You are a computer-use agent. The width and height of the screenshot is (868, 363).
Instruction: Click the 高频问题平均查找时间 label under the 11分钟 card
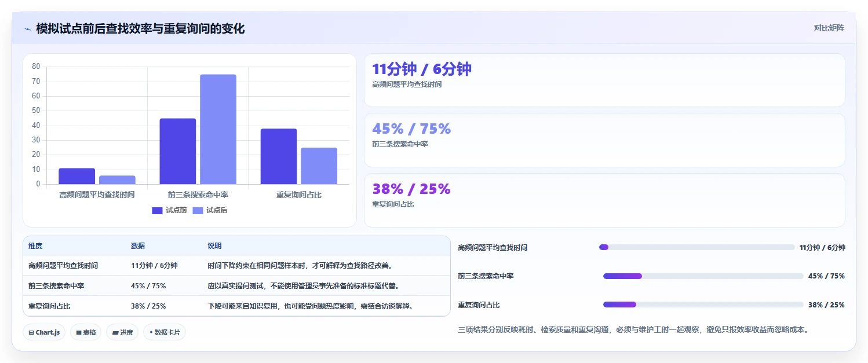pyautogui.click(x=407, y=85)
